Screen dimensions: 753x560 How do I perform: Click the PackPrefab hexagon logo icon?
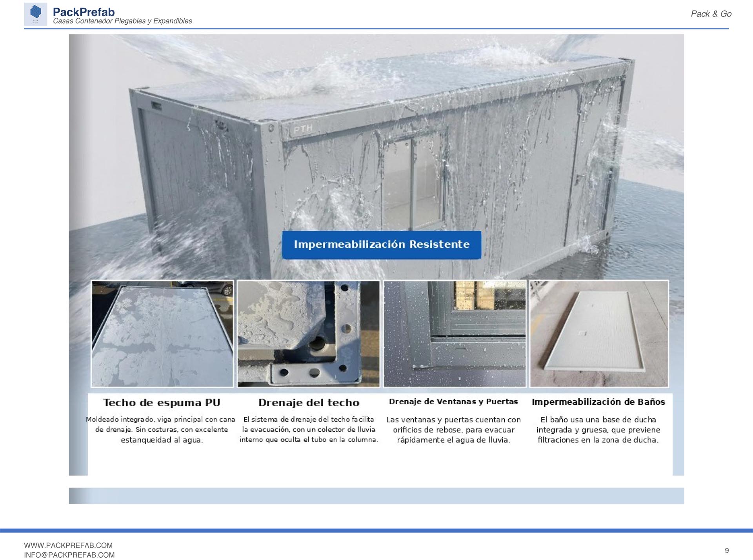point(36,14)
